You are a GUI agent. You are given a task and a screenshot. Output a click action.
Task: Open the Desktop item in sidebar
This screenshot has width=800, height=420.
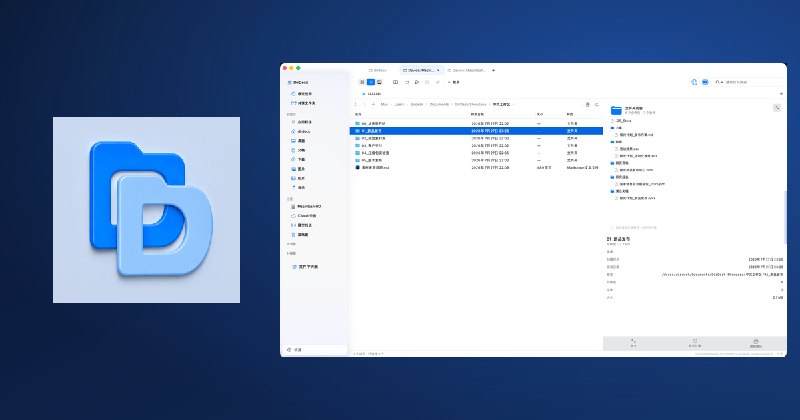[x=298, y=141]
